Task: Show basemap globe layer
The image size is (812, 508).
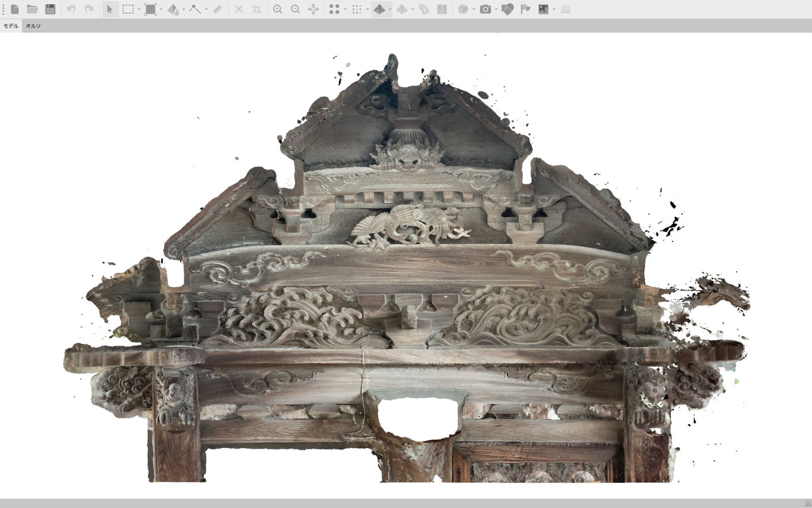Action: [x=463, y=9]
